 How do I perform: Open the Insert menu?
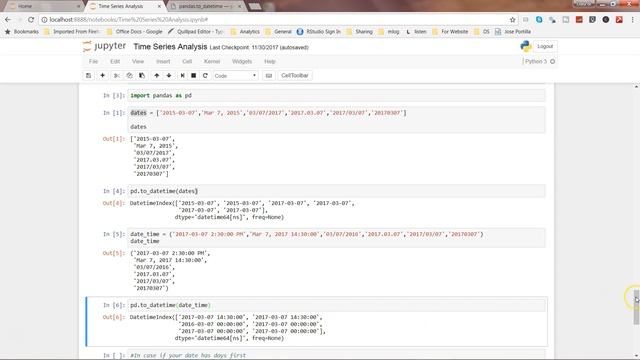(163, 62)
